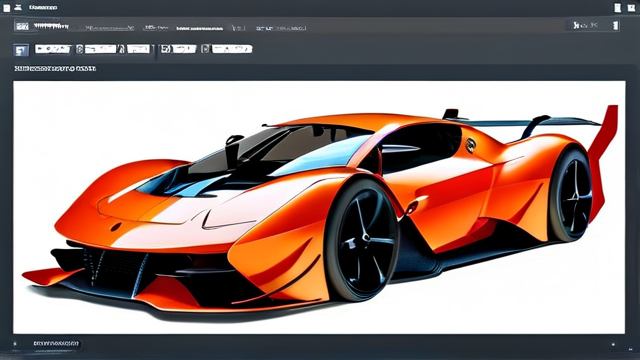Click the blue square icon starting the button toolbar
Viewport: 640px width, 360px height.
pyautogui.click(x=21, y=50)
